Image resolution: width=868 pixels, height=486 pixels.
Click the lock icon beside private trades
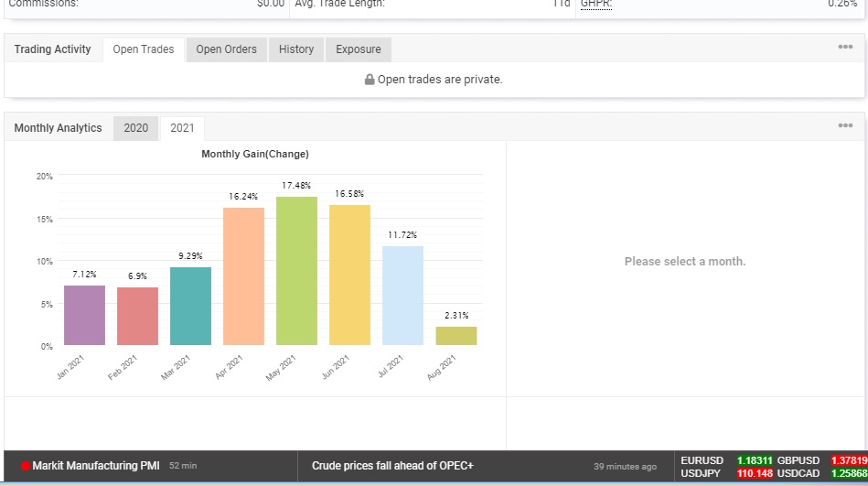[x=370, y=80]
